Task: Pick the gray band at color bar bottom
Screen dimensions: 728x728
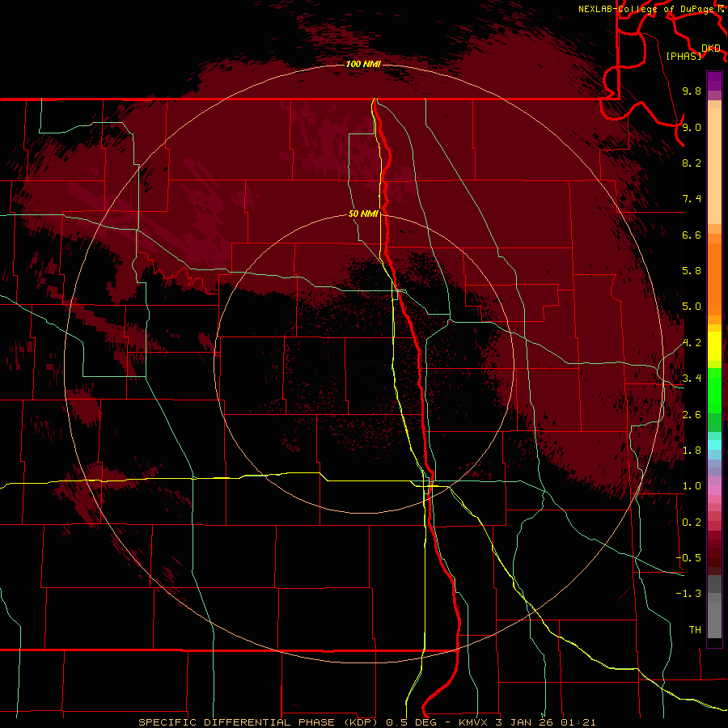Action: (714, 616)
